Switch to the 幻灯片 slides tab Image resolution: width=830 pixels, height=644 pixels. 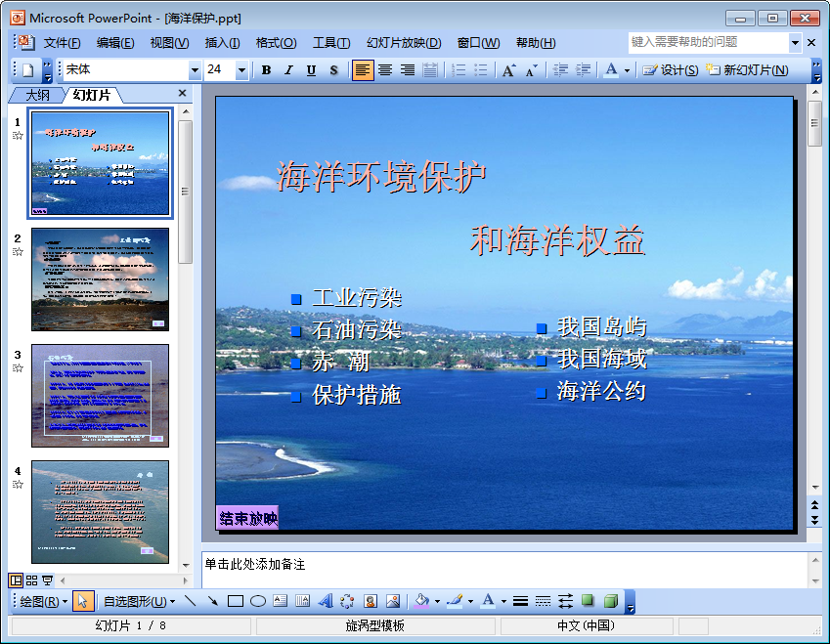[92, 95]
